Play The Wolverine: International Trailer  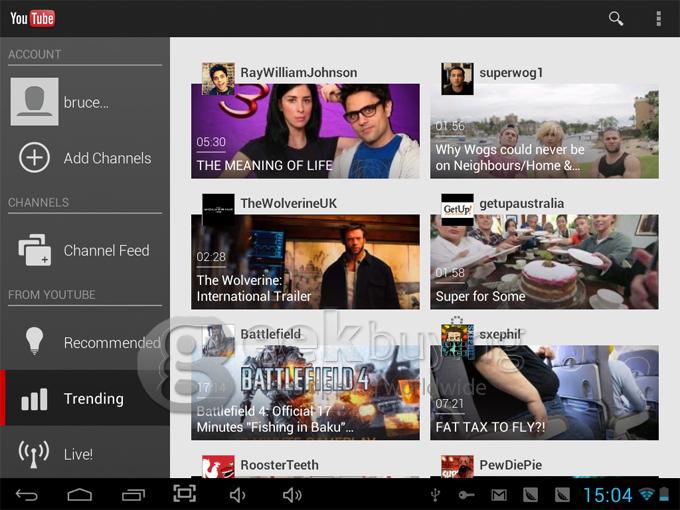click(x=305, y=262)
